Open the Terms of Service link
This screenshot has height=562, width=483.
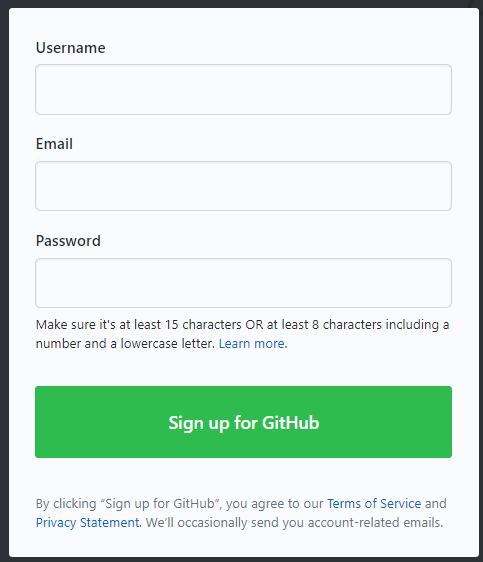tap(374, 504)
